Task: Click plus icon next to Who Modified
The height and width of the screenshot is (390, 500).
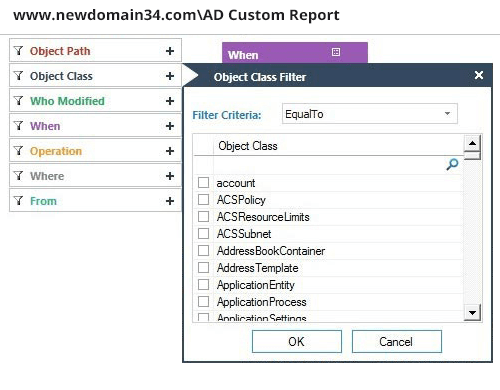Action: click(x=170, y=101)
